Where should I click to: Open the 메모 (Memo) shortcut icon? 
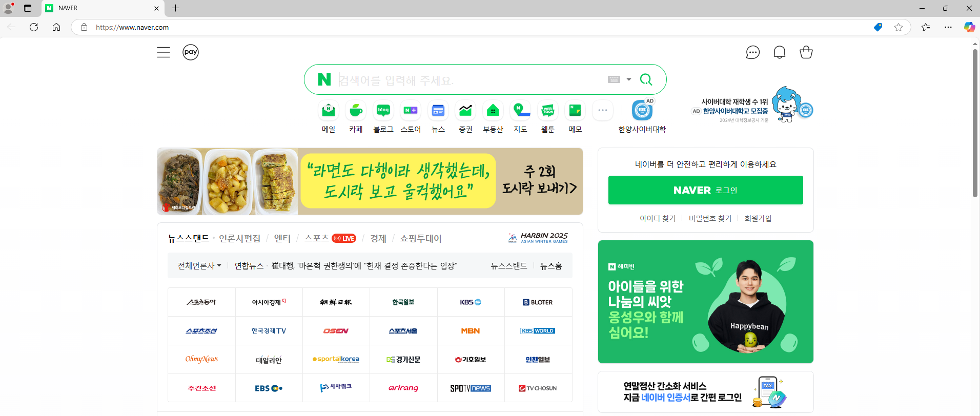click(x=575, y=110)
